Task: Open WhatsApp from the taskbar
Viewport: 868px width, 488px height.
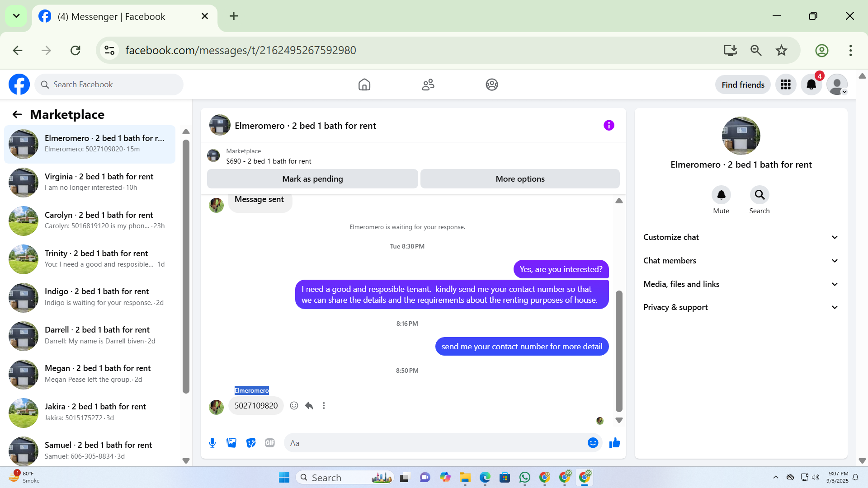Action: (525, 477)
